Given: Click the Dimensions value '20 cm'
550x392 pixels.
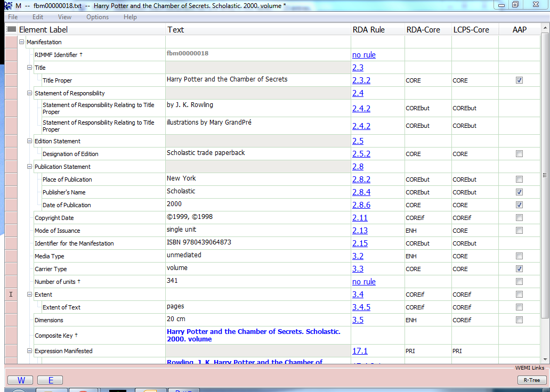Looking at the screenshot, I should [176, 319].
